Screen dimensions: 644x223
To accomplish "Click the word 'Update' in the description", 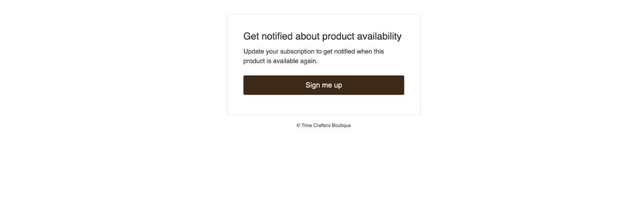I will pos(254,52).
